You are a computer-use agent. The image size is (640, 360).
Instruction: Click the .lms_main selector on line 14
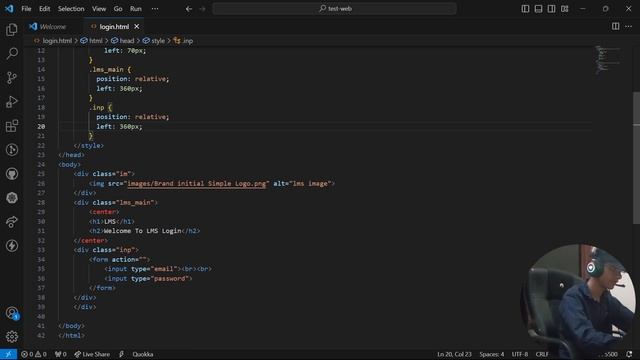pyautogui.click(x=106, y=69)
